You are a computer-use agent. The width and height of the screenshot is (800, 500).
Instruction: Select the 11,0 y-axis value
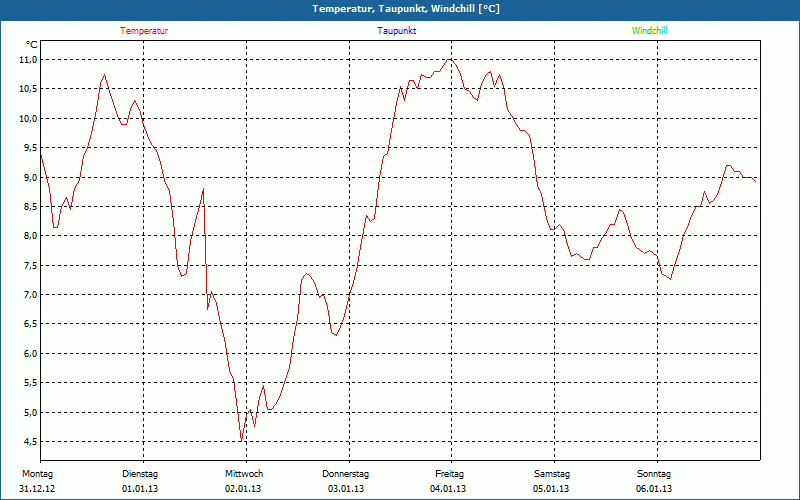click(x=29, y=60)
